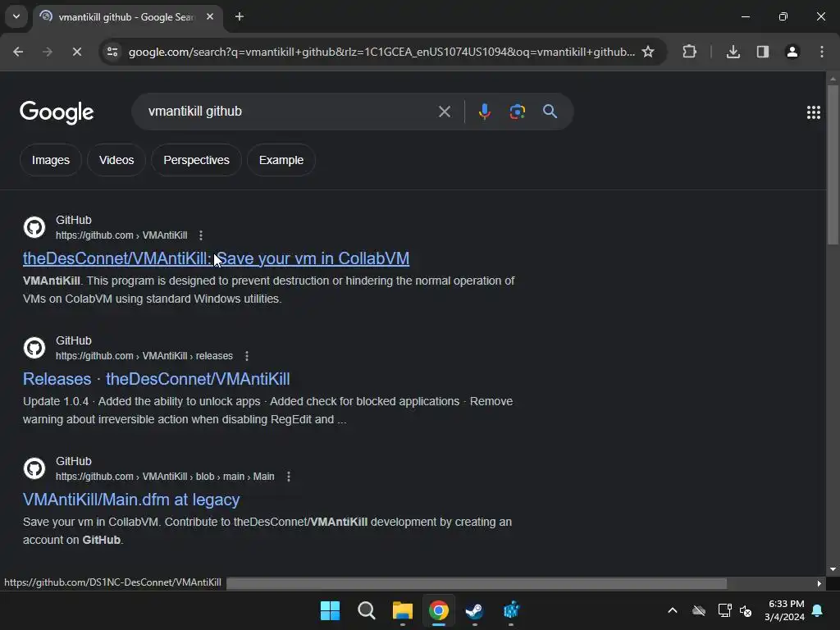Open VMAntiKill/Main.dfm at legacy link
840x630 pixels.
(131, 500)
